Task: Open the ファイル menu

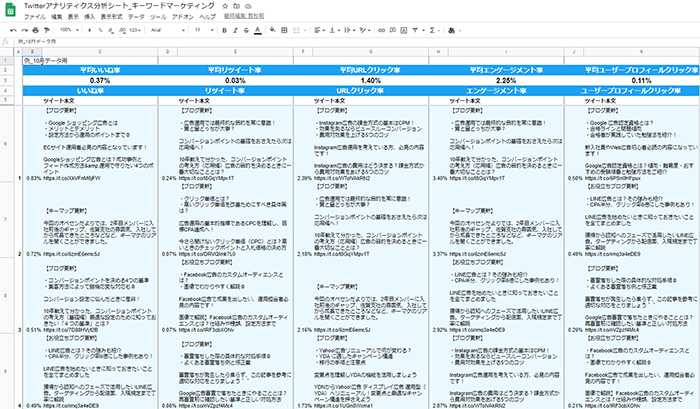Action: pos(34,17)
